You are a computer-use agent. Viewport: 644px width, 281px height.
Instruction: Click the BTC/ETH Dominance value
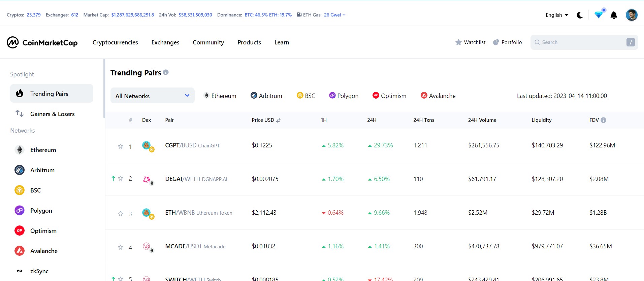[268, 15]
